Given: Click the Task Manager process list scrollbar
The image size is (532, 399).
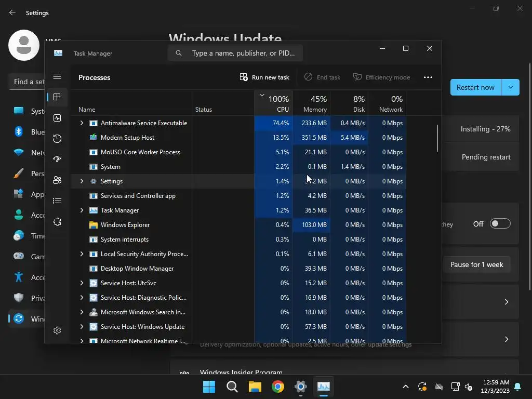Looking at the screenshot, I should pos(437,138).
